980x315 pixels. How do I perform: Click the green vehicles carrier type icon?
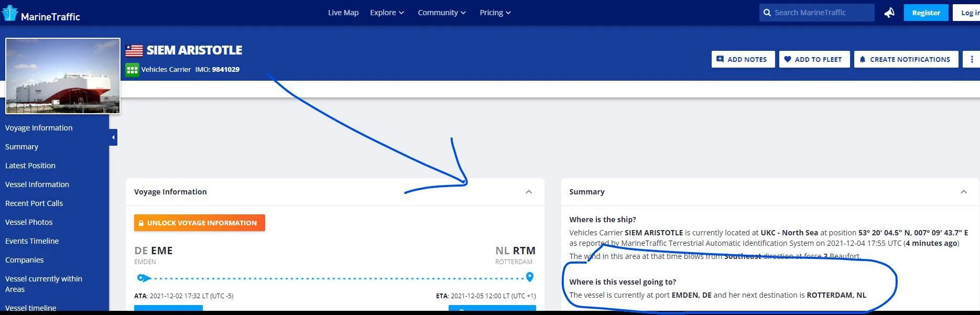coord(132,70)
